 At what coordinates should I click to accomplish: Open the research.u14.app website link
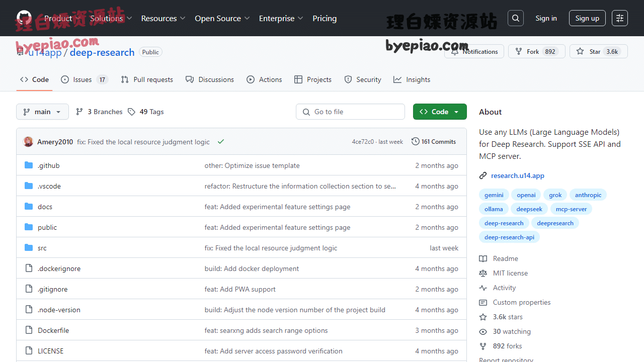pos(518,175)
